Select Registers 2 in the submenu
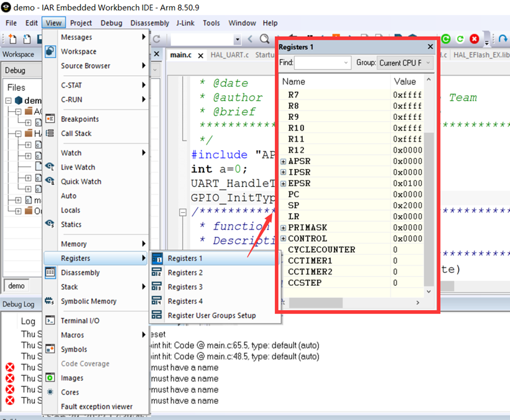This screenshot has height=420, width=510. click(x=185, y=273)
